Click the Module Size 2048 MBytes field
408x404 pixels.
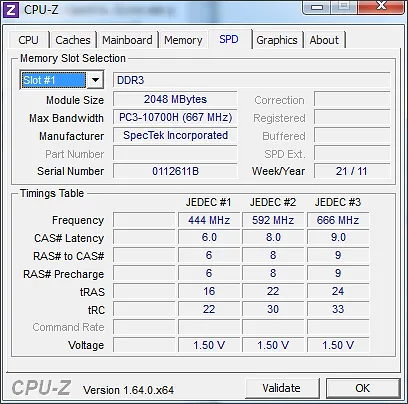tap(175, 99)
